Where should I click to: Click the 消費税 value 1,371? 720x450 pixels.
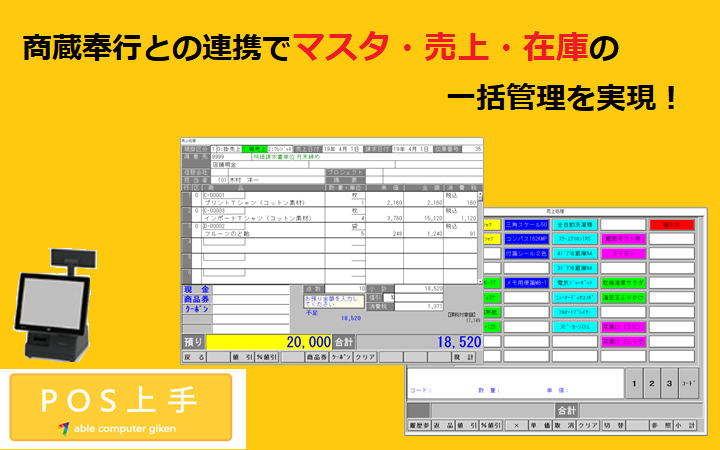419,306
